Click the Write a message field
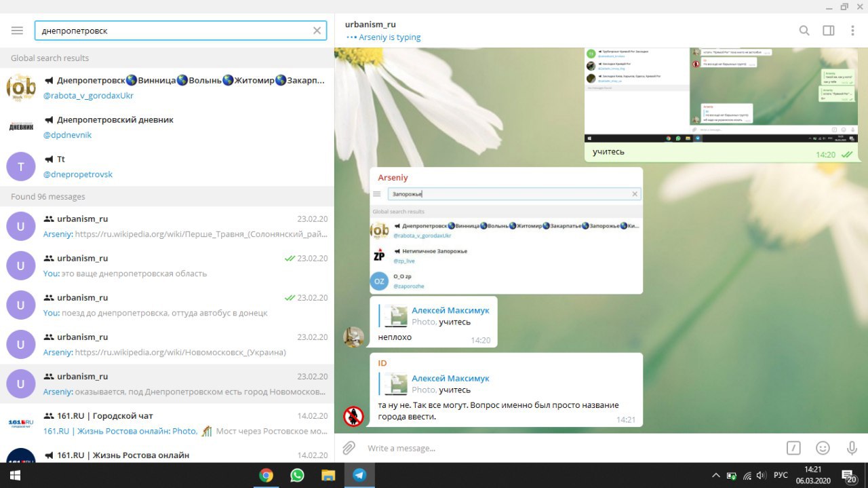Viewport: 868px width, 488px height. tap(570, 448)
